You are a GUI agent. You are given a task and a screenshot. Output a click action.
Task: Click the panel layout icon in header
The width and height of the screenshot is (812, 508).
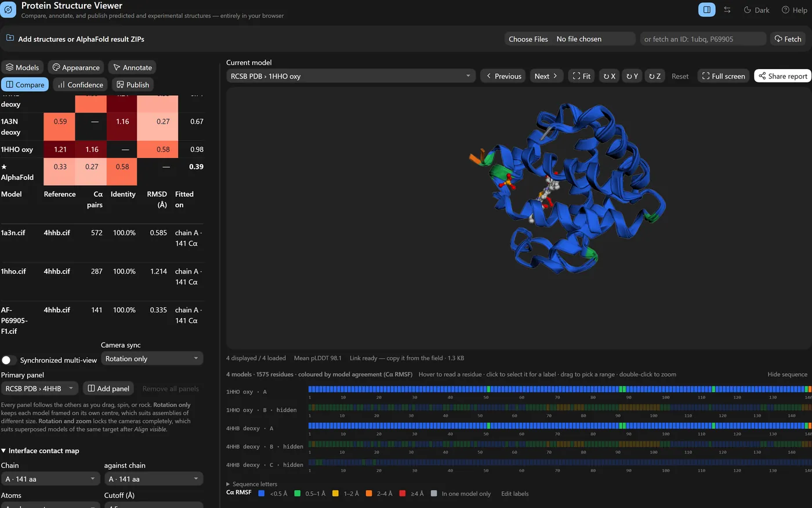(x=706, y=10)
